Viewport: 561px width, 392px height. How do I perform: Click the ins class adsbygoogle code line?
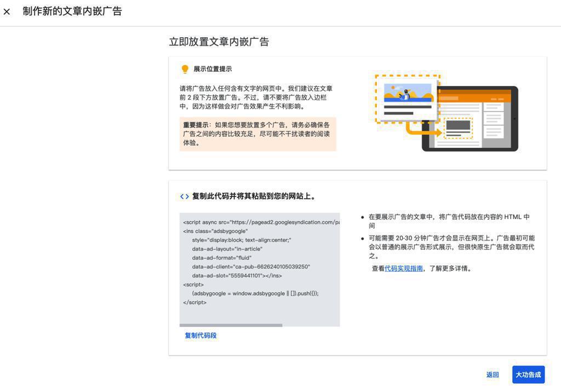215,231
